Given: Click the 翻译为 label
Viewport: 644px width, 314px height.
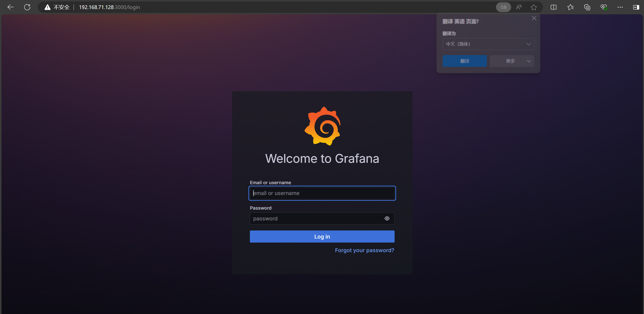Looking at the screenshot, I should (x=449, y=33).
